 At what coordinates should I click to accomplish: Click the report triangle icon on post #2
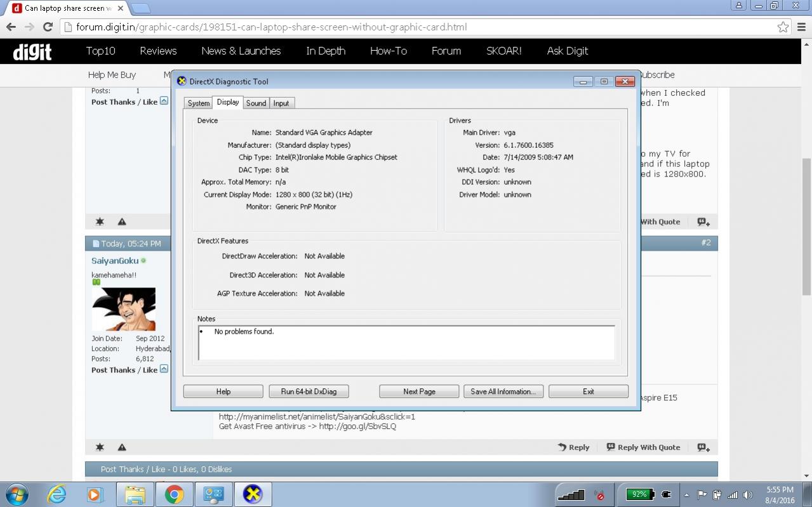click(x=122, y=447)
